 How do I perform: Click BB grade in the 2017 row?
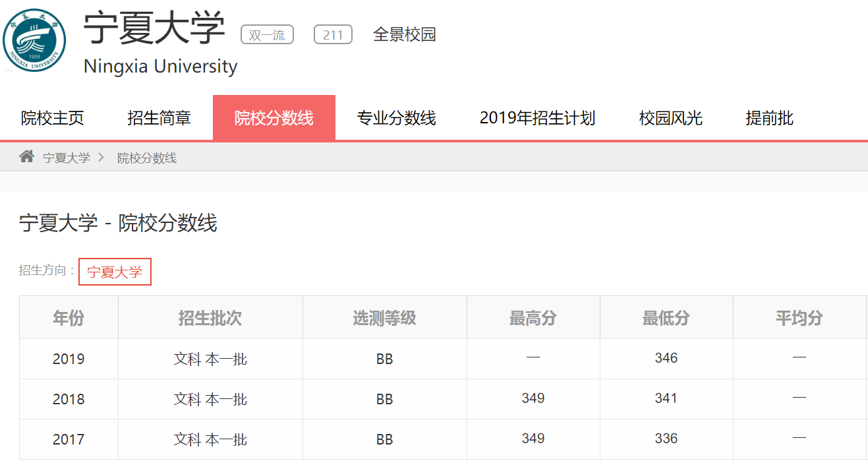(x=385, y=439)
